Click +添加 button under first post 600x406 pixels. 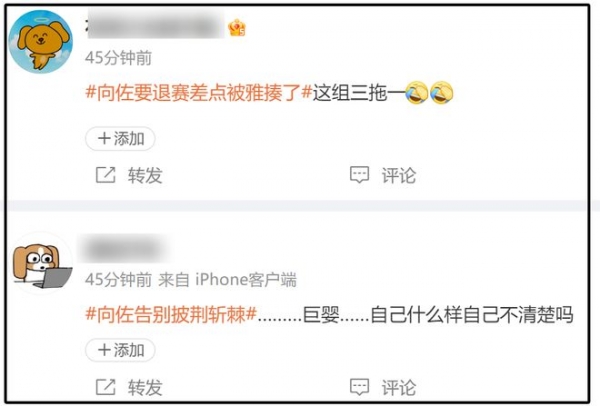pos(120,139)
